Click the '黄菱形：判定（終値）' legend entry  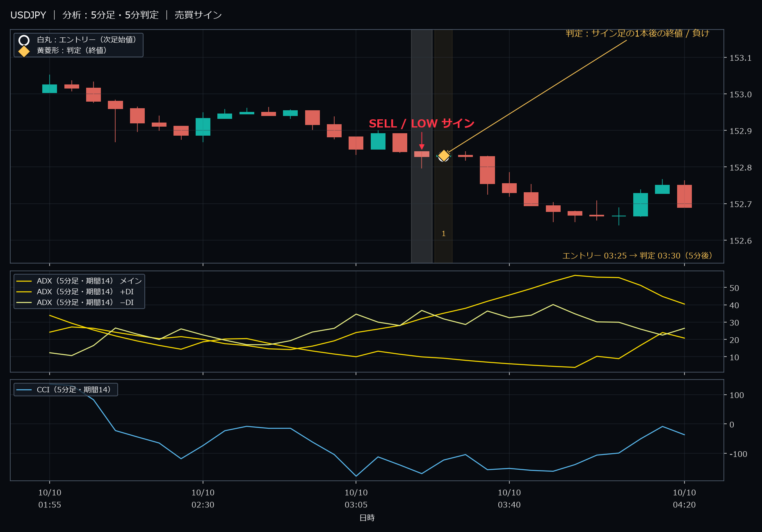click(x=72, y=50)
